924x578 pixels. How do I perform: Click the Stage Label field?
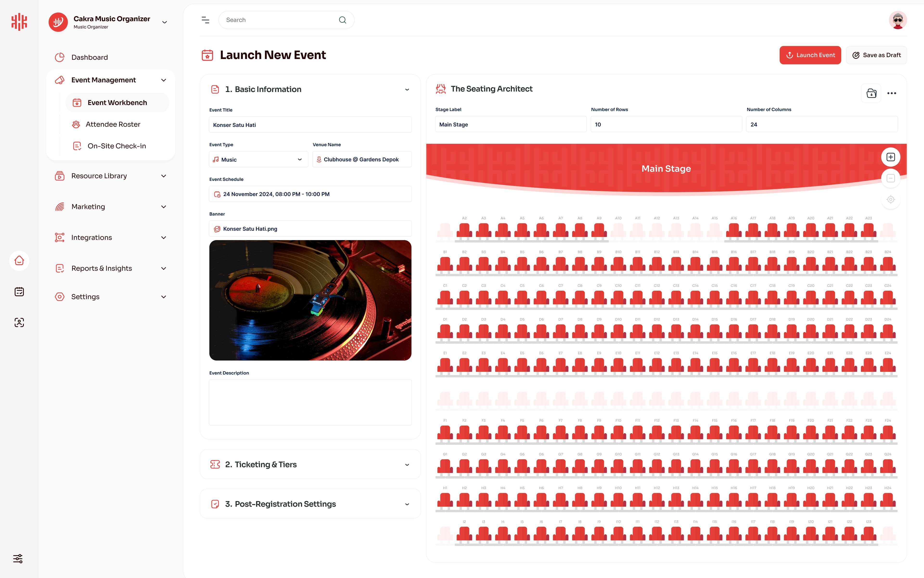(x=511, y=125)
